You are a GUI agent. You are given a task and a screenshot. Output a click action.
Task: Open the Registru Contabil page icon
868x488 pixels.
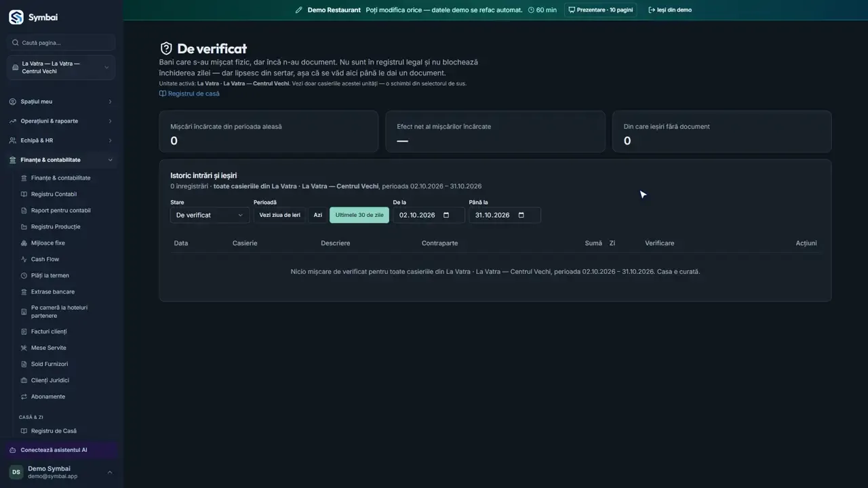coord(24,195)
